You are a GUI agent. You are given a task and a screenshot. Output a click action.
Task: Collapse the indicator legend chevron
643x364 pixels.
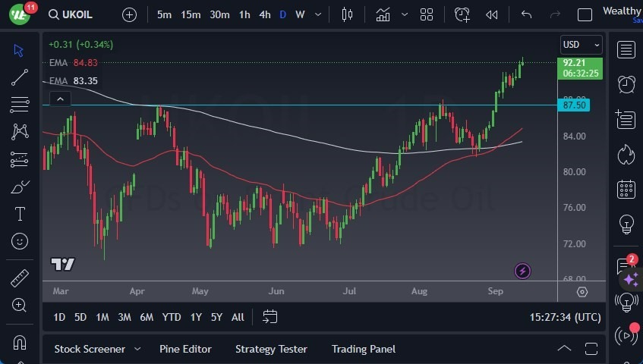click(x=60, y=99)
